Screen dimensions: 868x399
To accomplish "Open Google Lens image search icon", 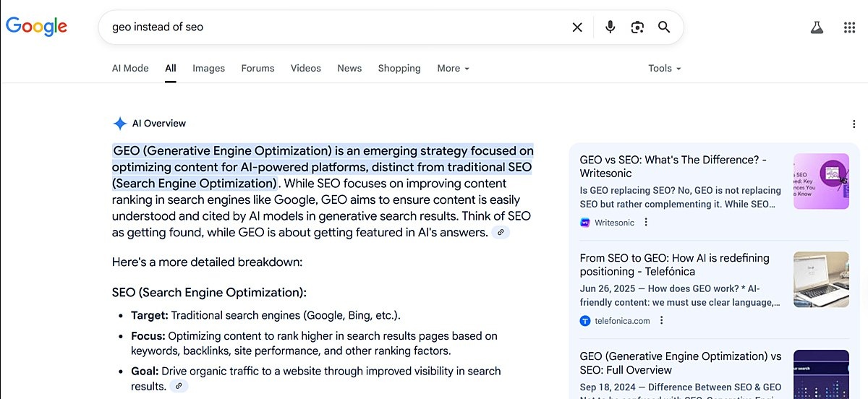I will (637, 27).
